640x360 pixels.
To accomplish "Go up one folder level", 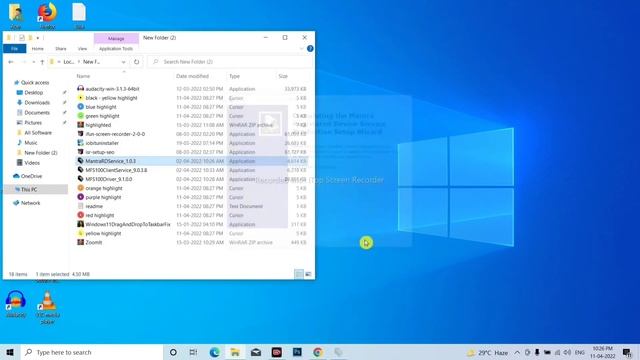I will 42,62.
